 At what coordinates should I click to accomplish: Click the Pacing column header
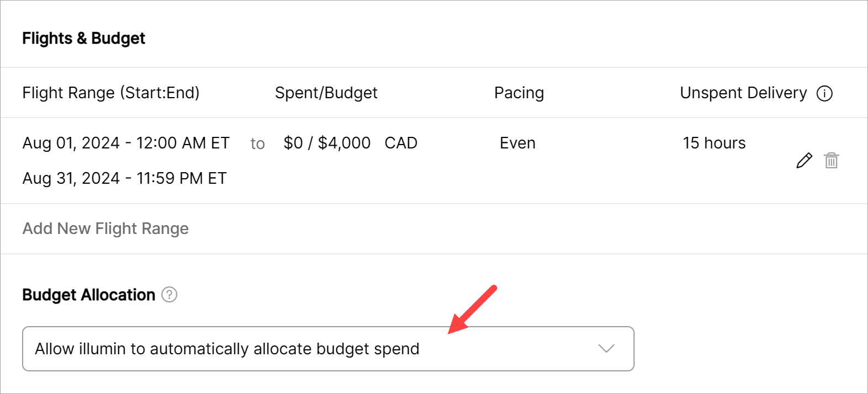(519, 93)
